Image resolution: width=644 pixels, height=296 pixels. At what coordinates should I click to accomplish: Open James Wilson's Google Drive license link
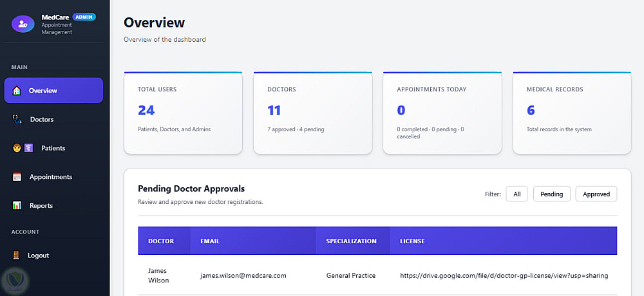504,275
